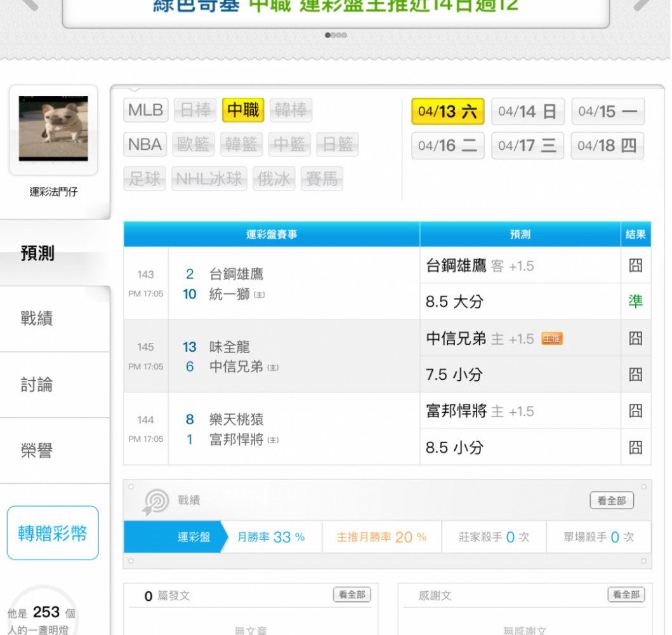Image resolution: width=672 pixels, height=635 pixels.
Task: Click team name 樂天桃猿 in game 144
Action: click(236, 419)
